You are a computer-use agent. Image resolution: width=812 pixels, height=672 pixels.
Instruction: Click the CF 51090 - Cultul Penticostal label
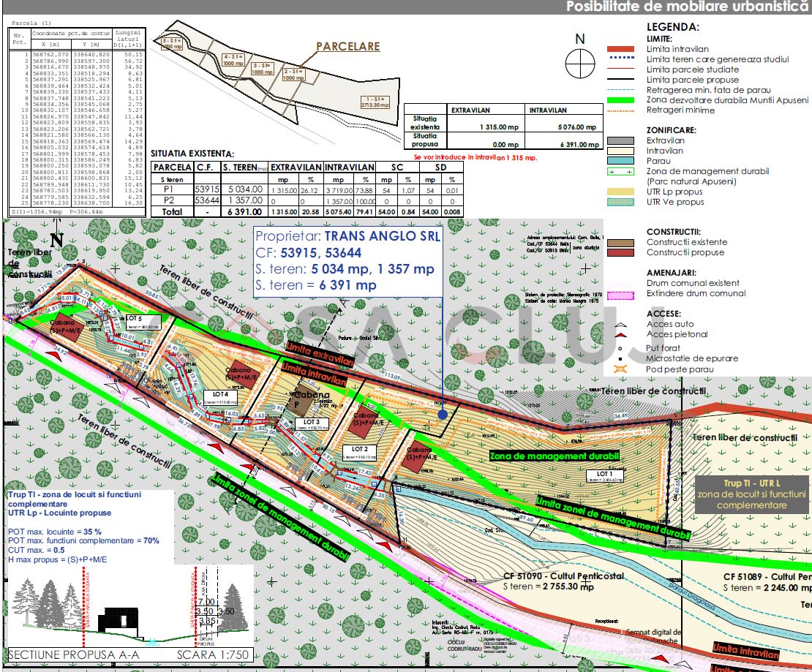[563, 576]
